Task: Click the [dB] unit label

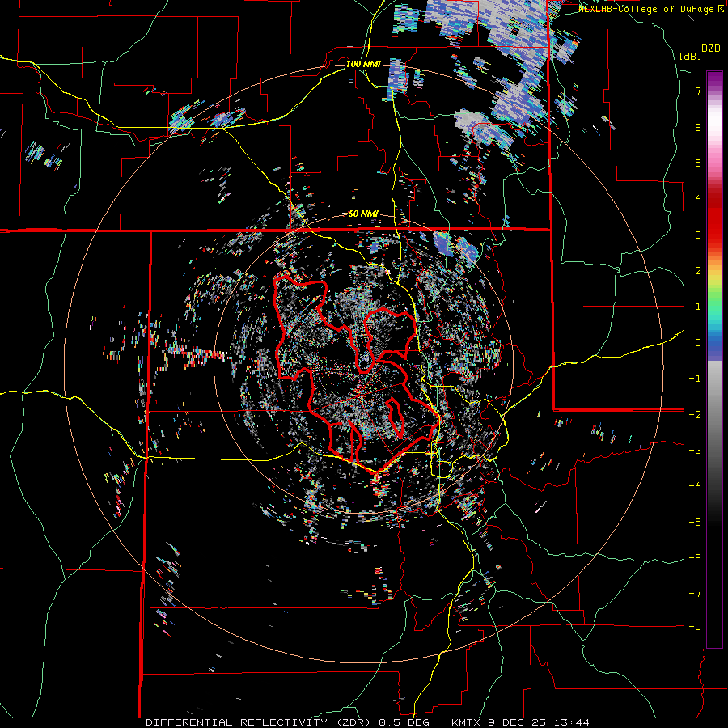Action: [x=691, y=56]
